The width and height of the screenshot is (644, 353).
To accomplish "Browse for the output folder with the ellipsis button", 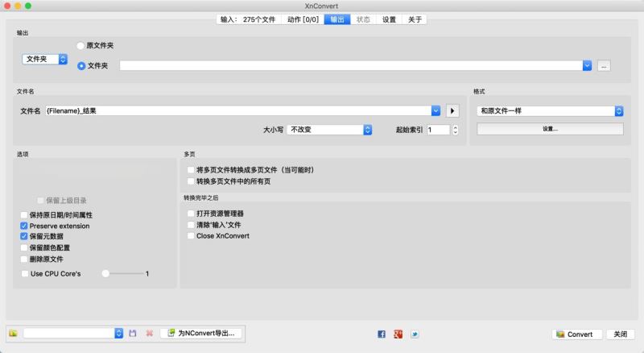I will tap(604, 66).
